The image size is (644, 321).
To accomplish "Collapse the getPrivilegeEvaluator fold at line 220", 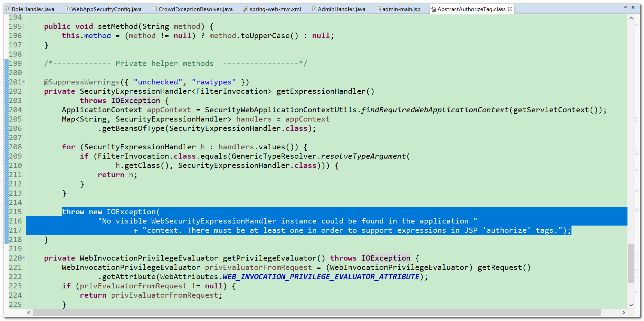I will [x=24, y=258].
